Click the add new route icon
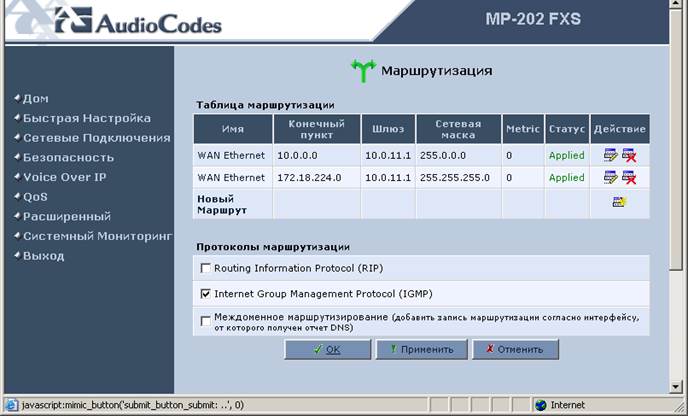Viewport: 688px width, 416px height. click(x=620, y=202)
